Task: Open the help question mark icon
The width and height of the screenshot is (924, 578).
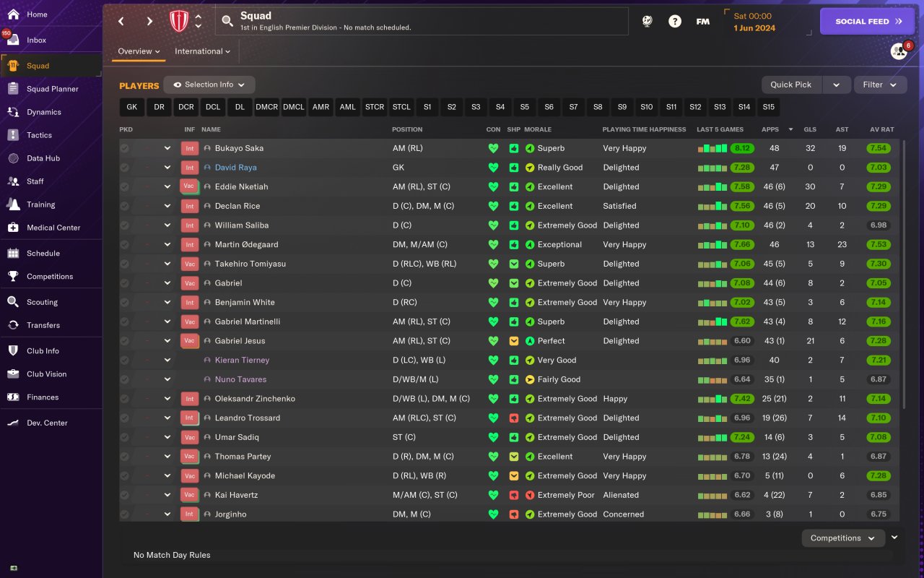Action: tap(674, 21)
